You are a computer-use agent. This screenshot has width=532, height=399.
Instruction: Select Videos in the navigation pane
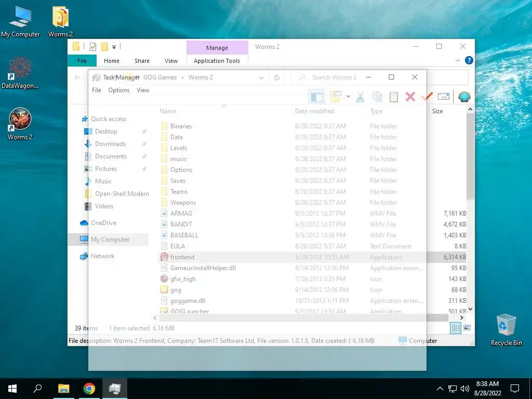tap(104, 206)
